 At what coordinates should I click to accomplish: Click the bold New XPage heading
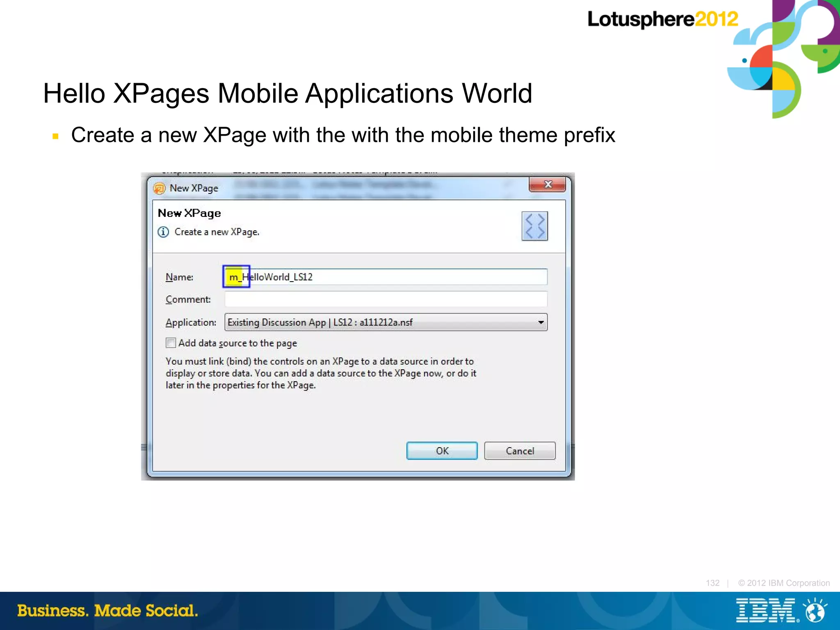pos(189,213)
